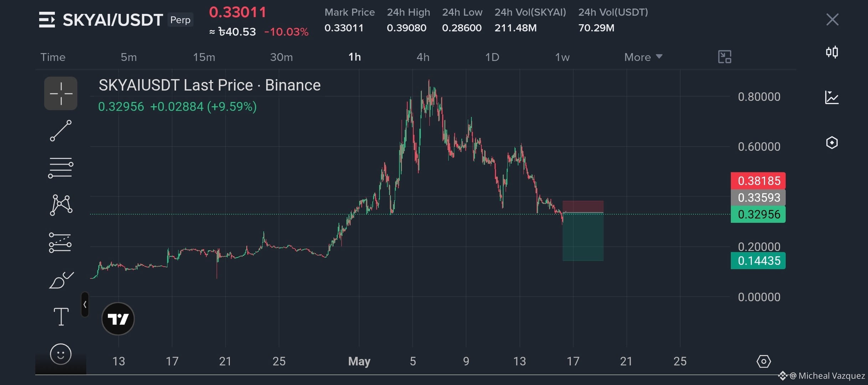Select the 30m timeframe
This screenshot has width=868, height=385.
click(281, 57)
